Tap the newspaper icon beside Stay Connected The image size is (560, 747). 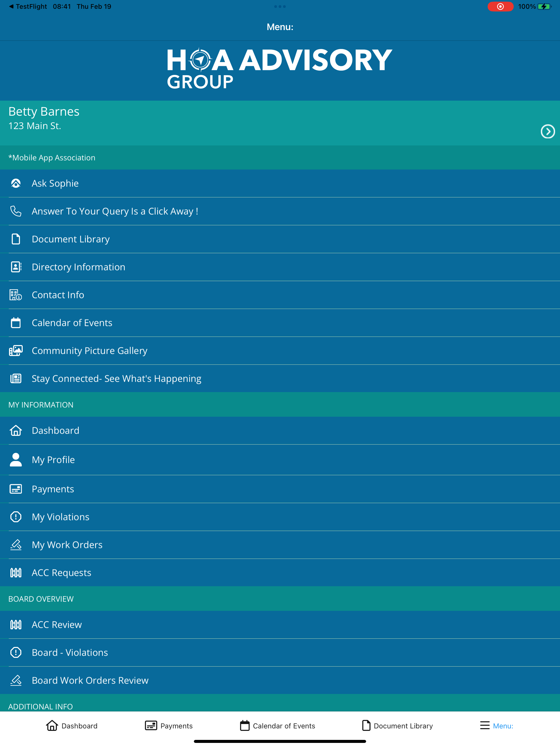16,379
